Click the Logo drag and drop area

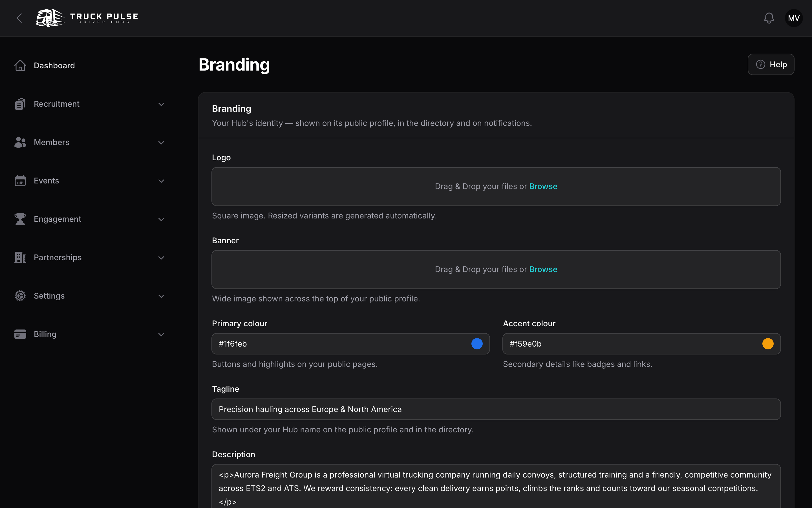tap(496, 187)
